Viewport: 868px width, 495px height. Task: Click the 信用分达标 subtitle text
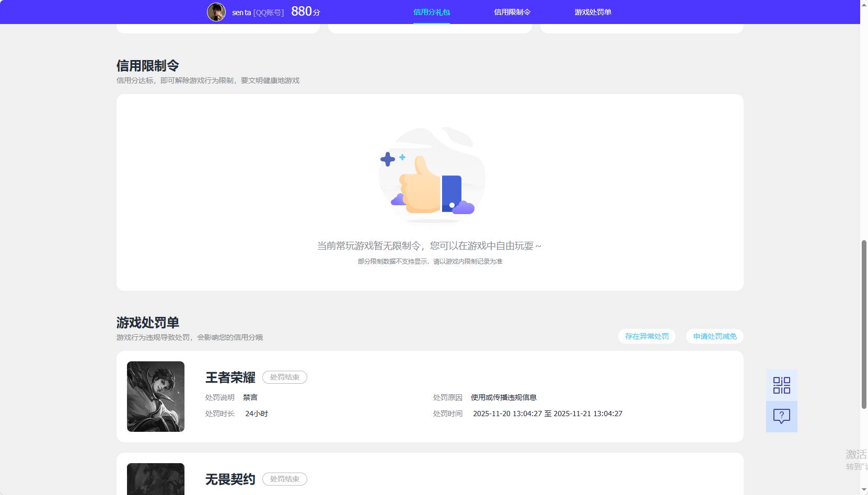click(x=208, y=80)
